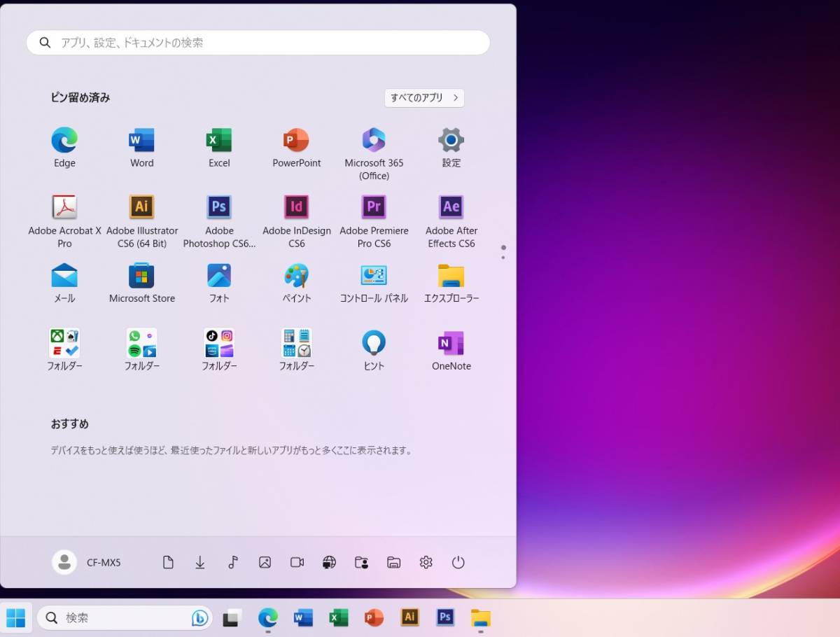This screenshot has height=637, width=840.
Task: Open Illustrator from taskbar
Action: click(x=409, y=617)
